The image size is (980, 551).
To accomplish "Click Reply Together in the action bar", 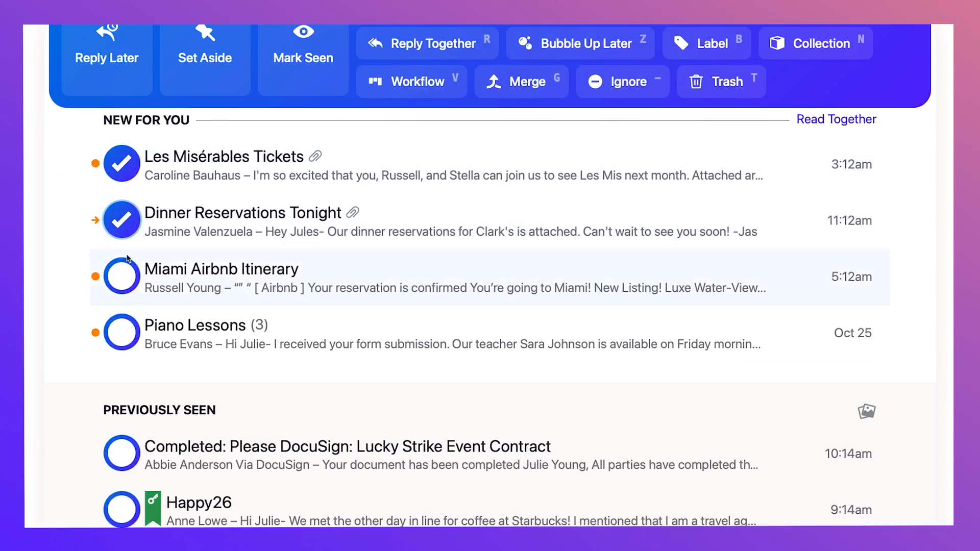I will coord(428,43).
